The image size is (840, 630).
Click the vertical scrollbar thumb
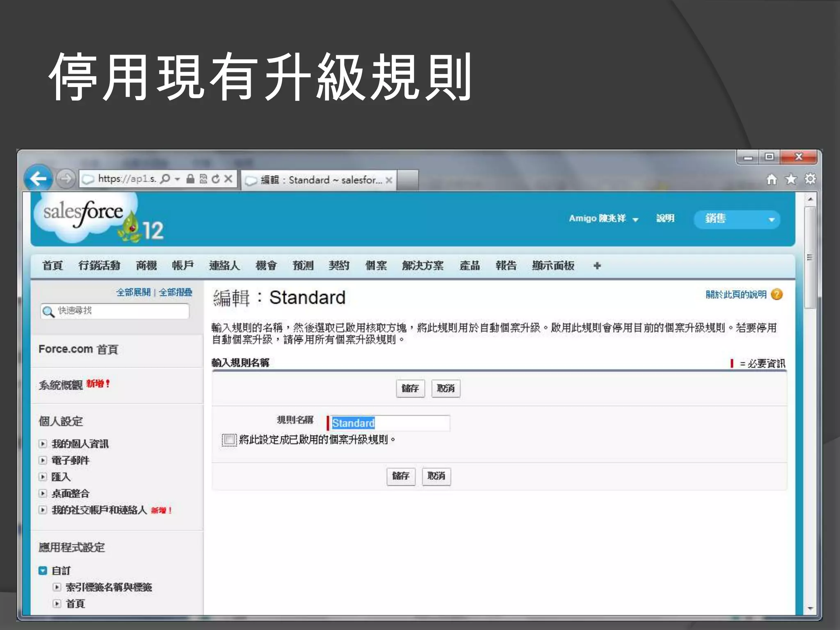pyautogui.click(x=810, y=258)
